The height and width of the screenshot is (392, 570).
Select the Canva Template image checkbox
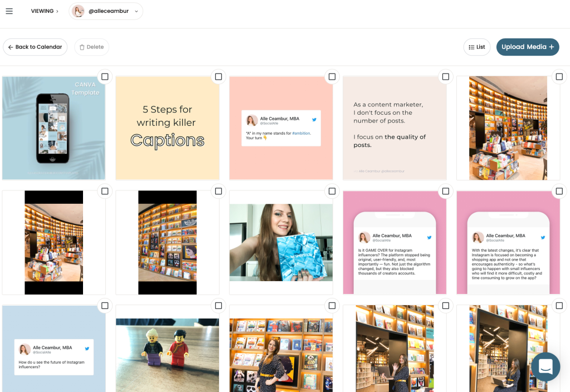(105, 77)
